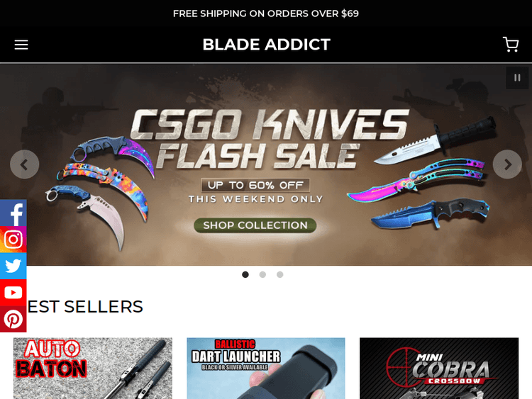Open the Ballistic Dart Launcher product
Viewport: 532px width, 399px height.
click(x=266, y=368)
